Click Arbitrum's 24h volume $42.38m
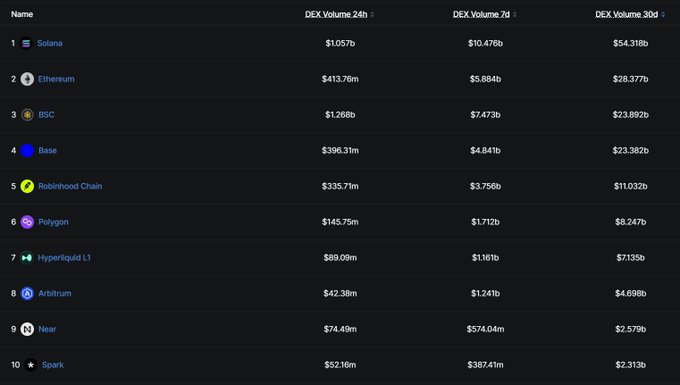Viewport: 680px width, 385px height. point(340,294)
